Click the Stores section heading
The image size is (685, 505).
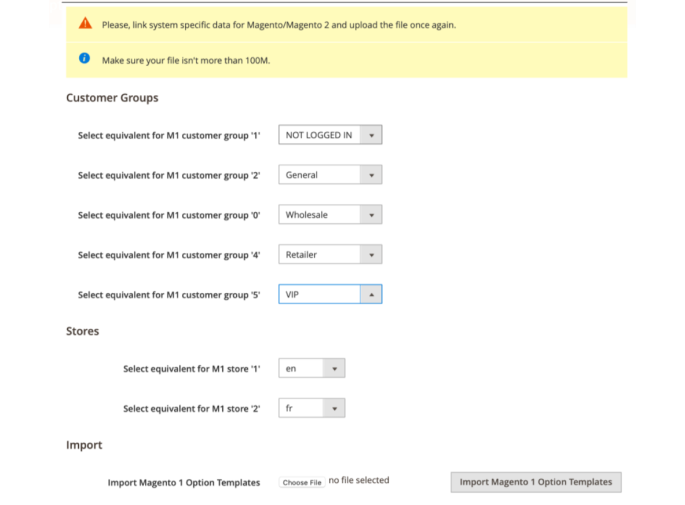[82, 331]
